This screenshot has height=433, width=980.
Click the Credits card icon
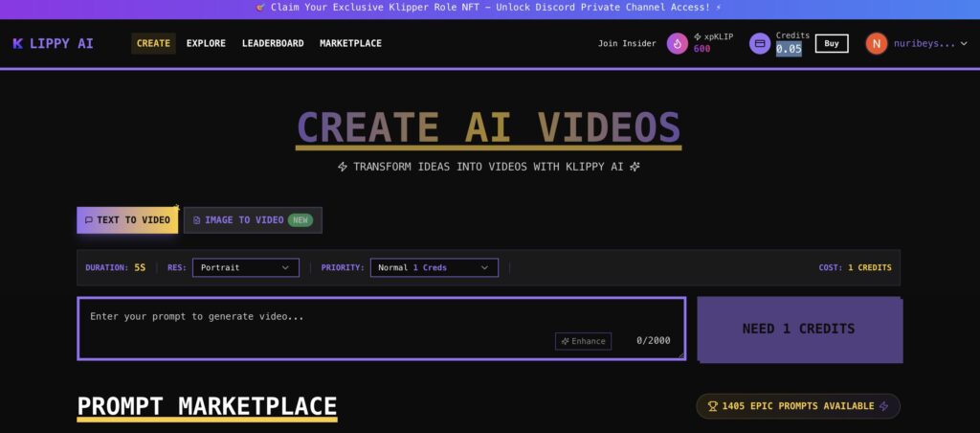coord(760,44)
